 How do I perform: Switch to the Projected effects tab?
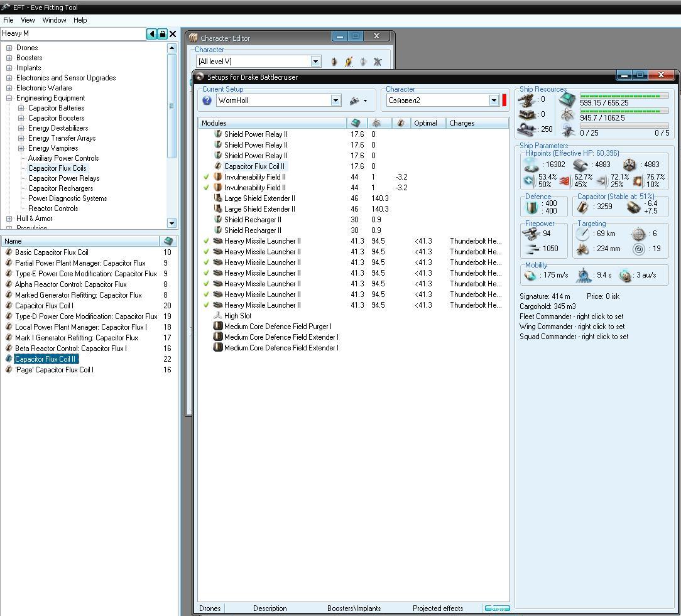[438, 608]
